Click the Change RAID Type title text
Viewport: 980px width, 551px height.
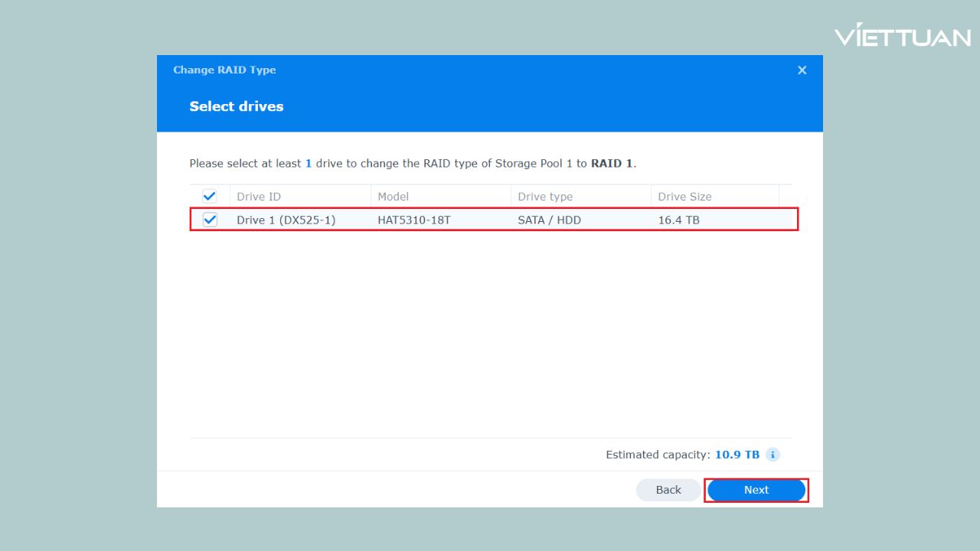click(224, 70)
